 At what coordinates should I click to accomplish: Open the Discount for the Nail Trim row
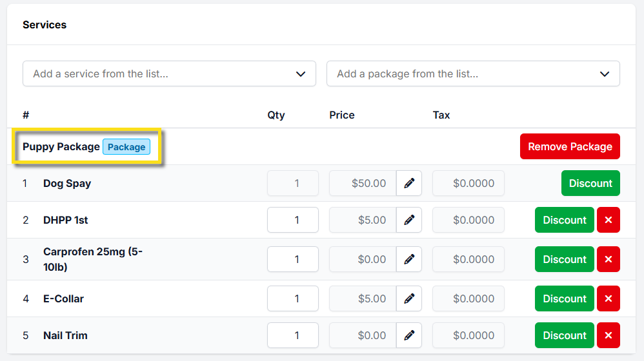(x=565, y=335)
